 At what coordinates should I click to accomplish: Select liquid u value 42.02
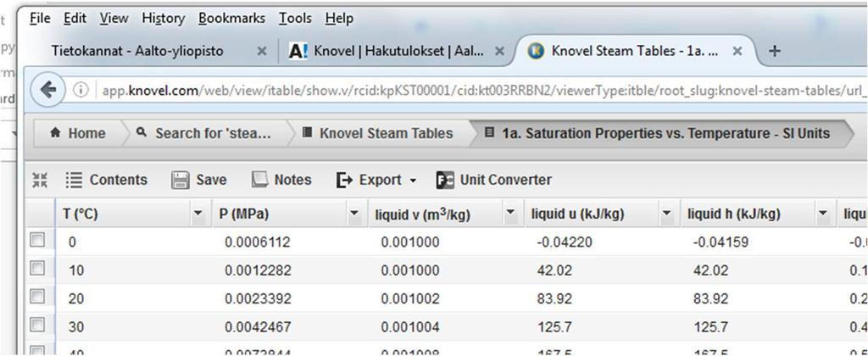click(554, 270)
